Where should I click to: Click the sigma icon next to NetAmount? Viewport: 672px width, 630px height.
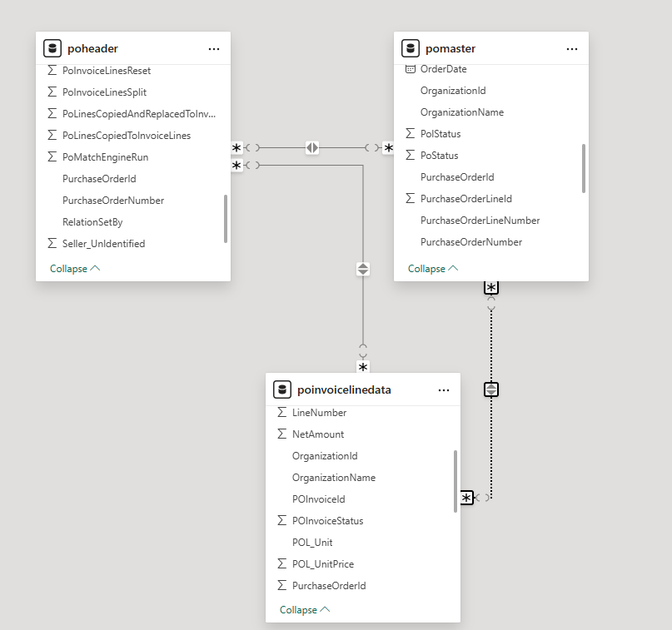point(281,434)
